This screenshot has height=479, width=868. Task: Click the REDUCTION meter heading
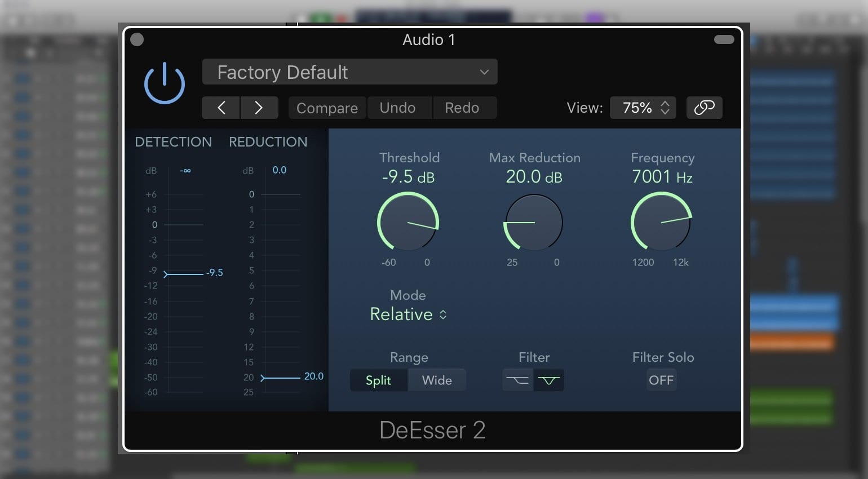pos(268,142)
